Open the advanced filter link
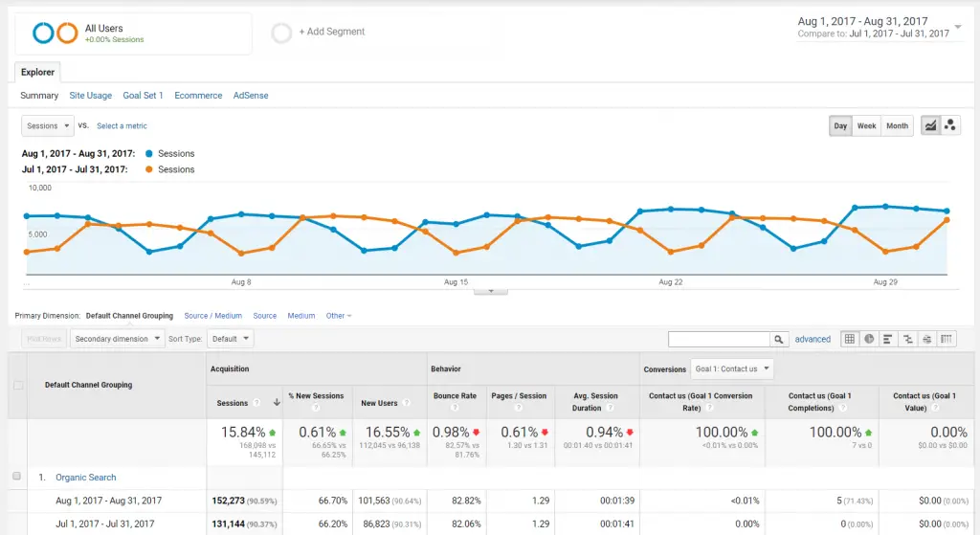Screen dimensions: 980x535 [x=813, y=339]
